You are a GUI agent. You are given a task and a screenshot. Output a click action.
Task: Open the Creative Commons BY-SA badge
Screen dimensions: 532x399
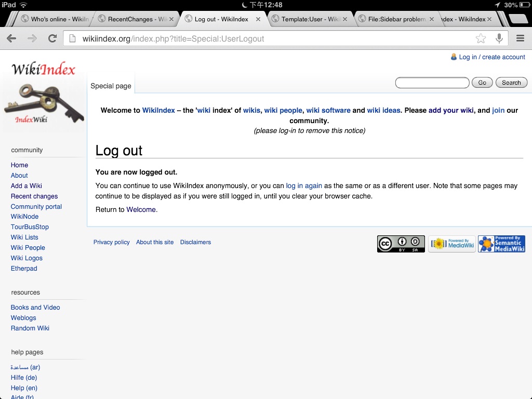tap(401, 244)
